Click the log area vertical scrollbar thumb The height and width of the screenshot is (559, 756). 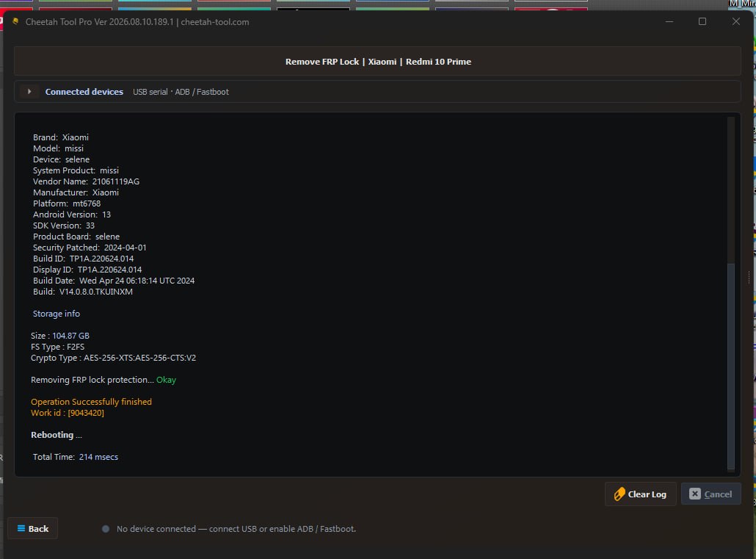[x=731, y=365]
